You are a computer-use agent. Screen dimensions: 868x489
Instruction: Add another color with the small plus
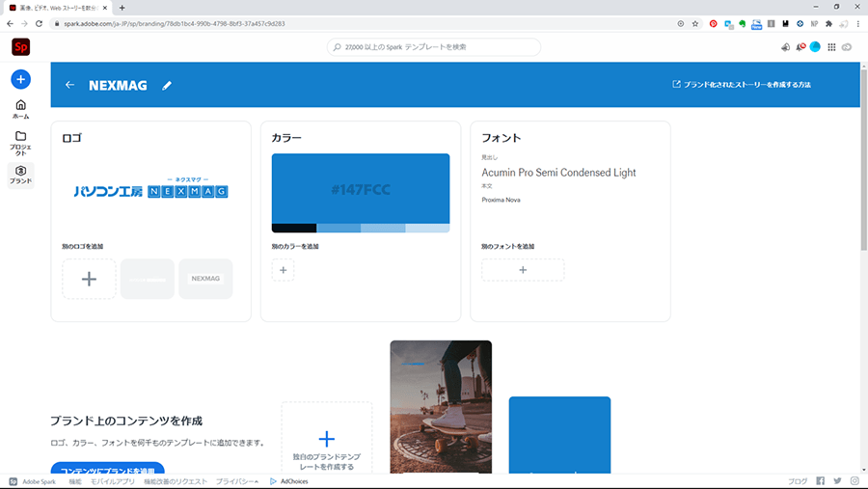(x=283, y=270)
